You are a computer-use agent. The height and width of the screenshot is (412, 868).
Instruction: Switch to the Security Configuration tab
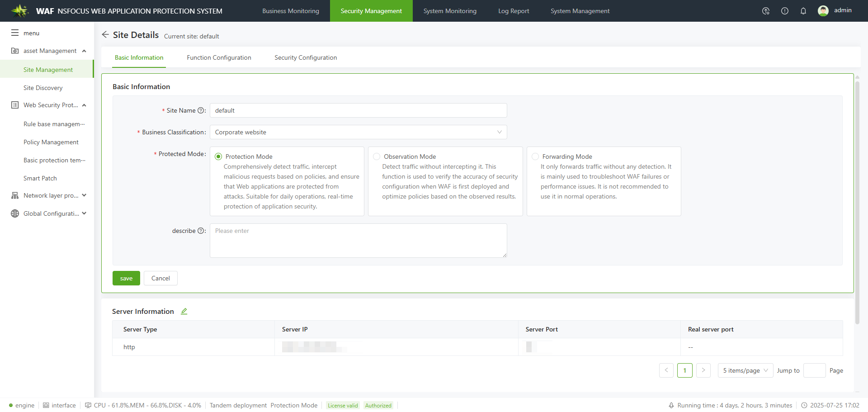(306, 57)
